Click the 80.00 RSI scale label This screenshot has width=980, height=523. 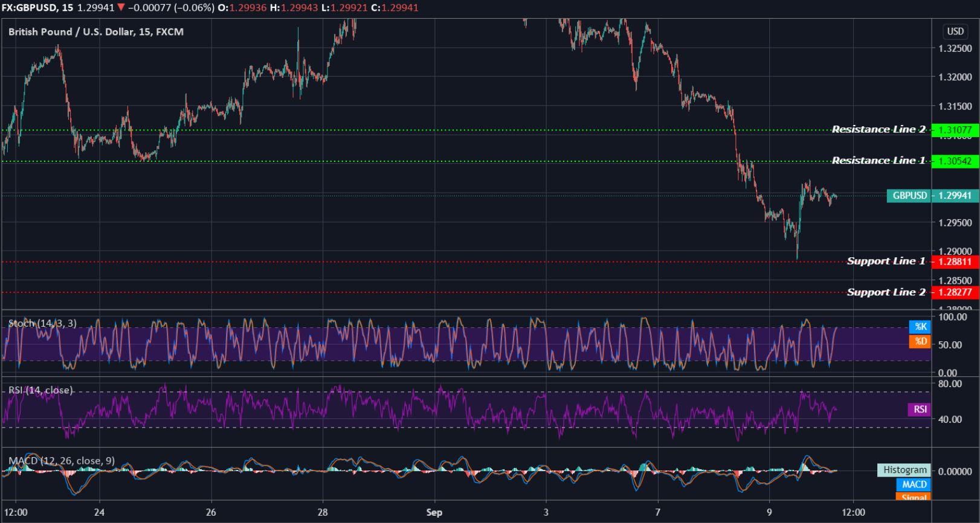(950, 383)
